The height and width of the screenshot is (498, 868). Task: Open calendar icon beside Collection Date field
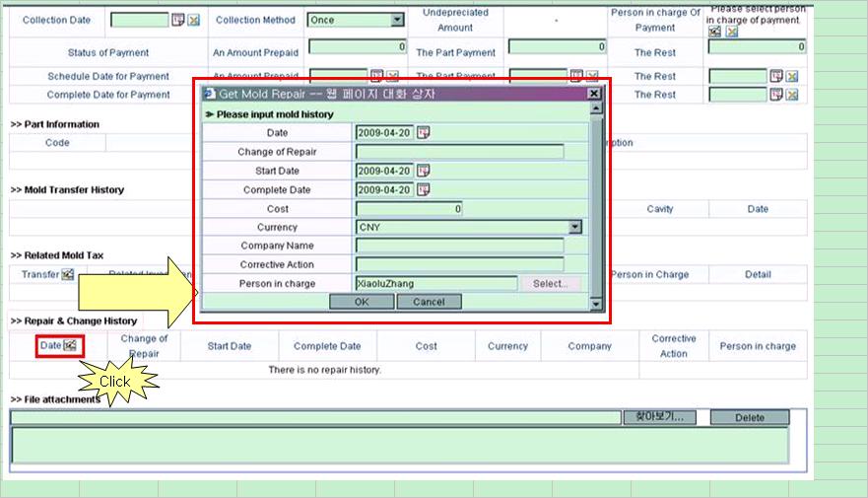pyautogui.click(x=178, y=20)
